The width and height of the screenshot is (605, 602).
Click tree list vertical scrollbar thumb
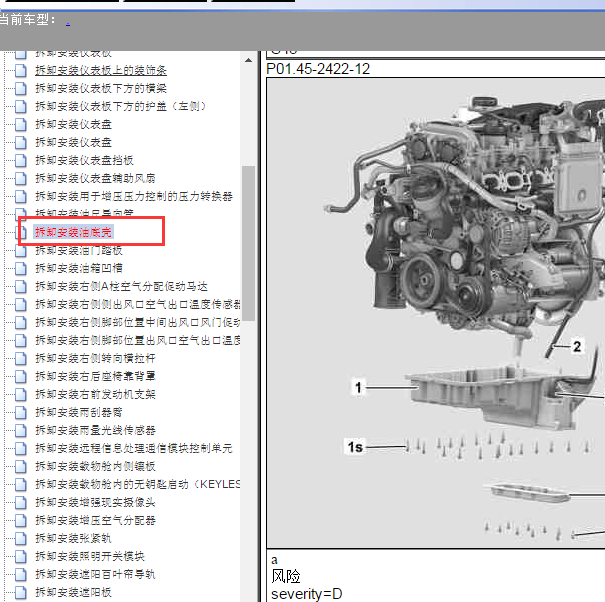[248, 243]
